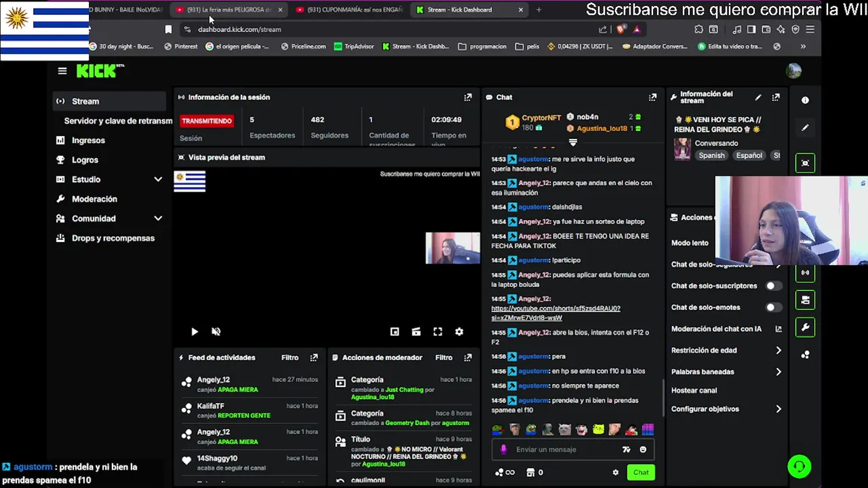Click Hostear canal
The image size is (868, 488).
pos(694,390)
